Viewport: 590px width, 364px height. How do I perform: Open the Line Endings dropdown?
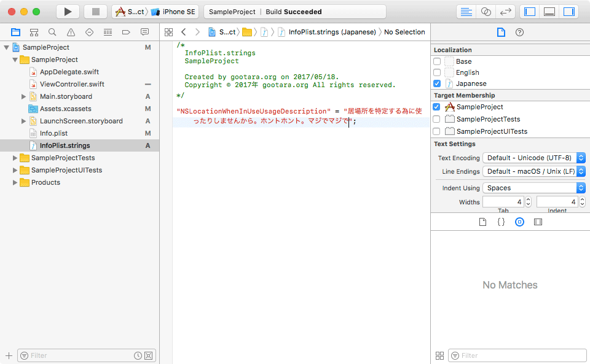534,171
